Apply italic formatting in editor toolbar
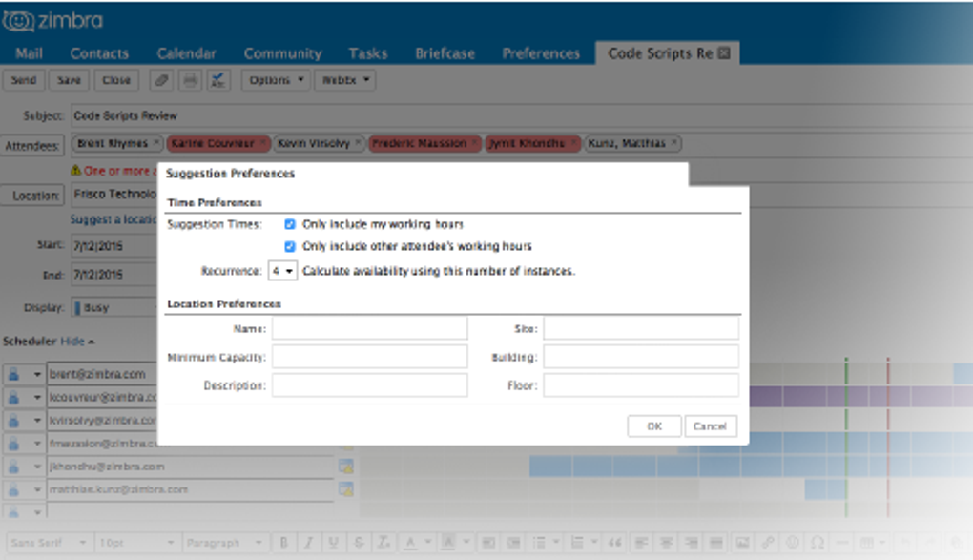This screenshot has width=973, height=560. (308, 543)
